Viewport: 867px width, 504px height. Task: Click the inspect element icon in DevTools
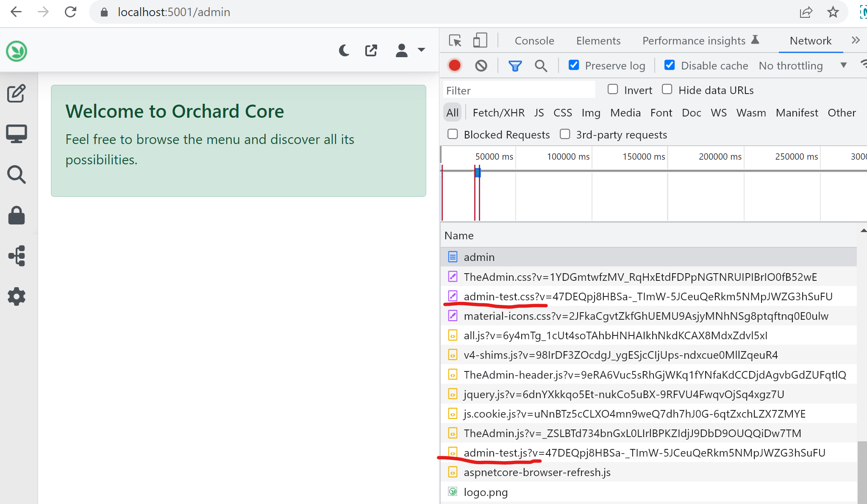click(455, 40)
